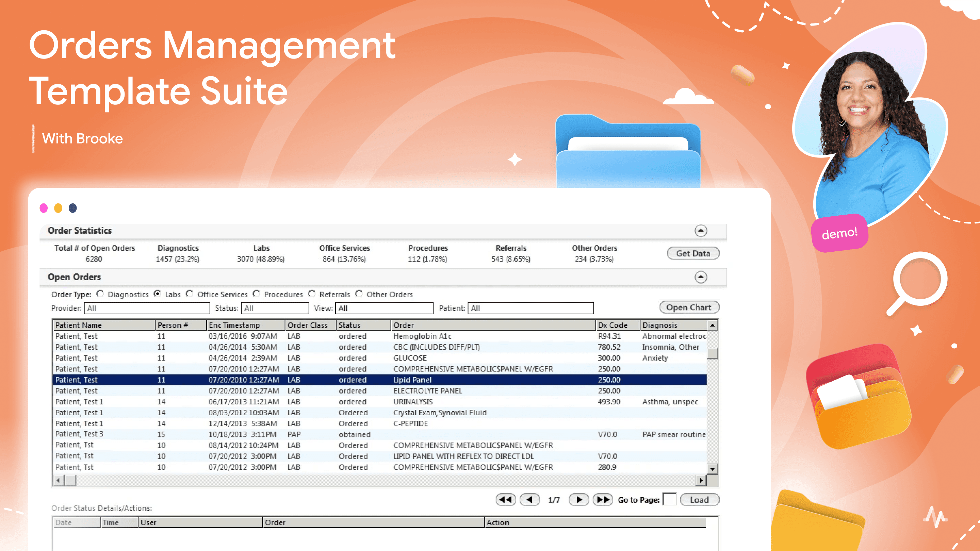The height and width of the screenshot is (551, 980).
Task: Click the Open Chart button
Action: pos(689,307)
